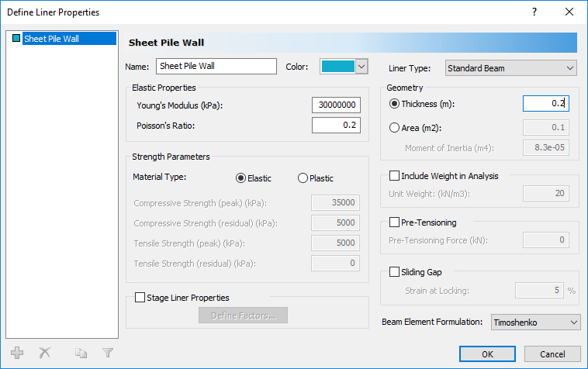This screenshot has height=369, width=588.
Task: Open the Color dropdown arrow
Action: (361, 67)
